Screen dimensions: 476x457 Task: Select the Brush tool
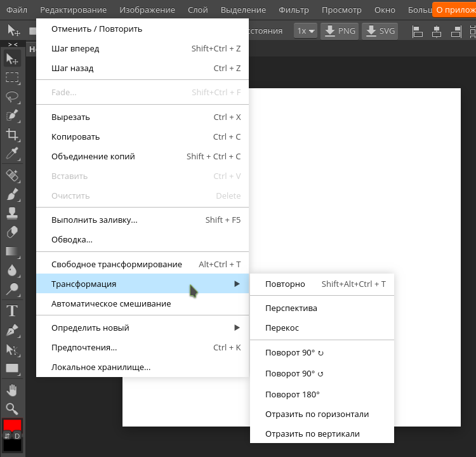coord(12,194)
